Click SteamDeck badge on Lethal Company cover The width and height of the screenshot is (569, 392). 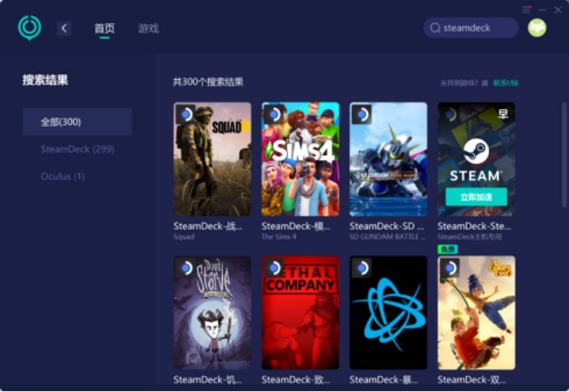click(x=274, y=268)
